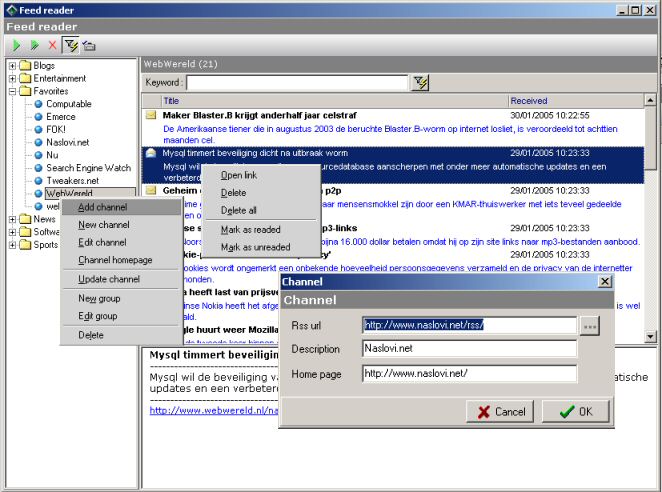This screenshot has height=492, width=662.
Task: Expand the Blogs group
Action: (x=12, y=65)
